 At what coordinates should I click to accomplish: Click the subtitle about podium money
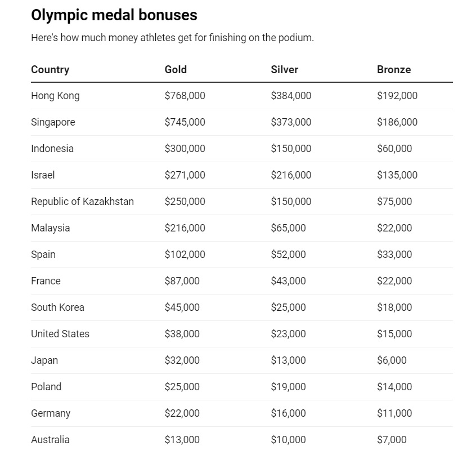coord(172,38)
